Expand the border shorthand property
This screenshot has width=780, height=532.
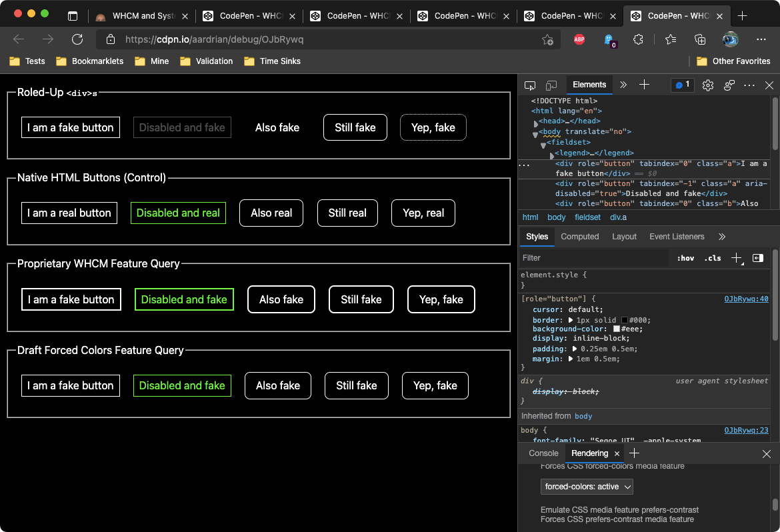click(x=571, y=320)
